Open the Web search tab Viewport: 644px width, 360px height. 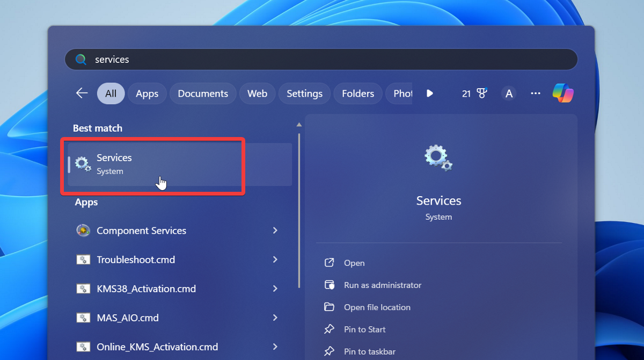click(x=257, y=93)
